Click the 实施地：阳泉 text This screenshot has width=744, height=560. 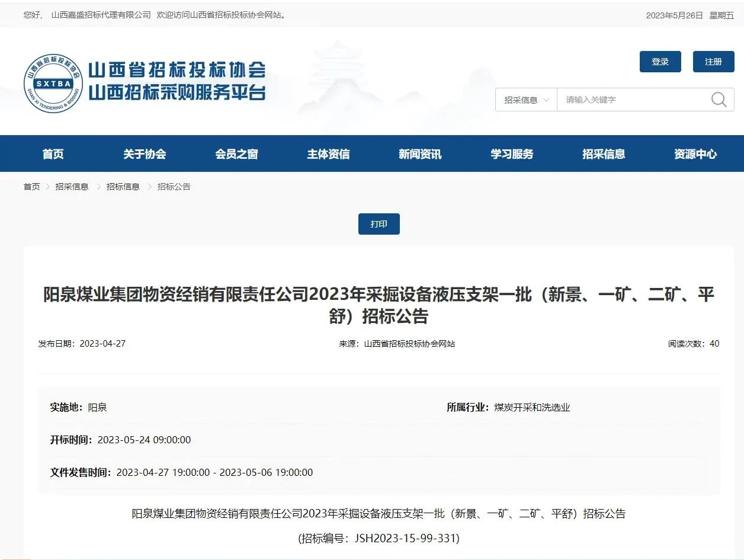(78, 408)
